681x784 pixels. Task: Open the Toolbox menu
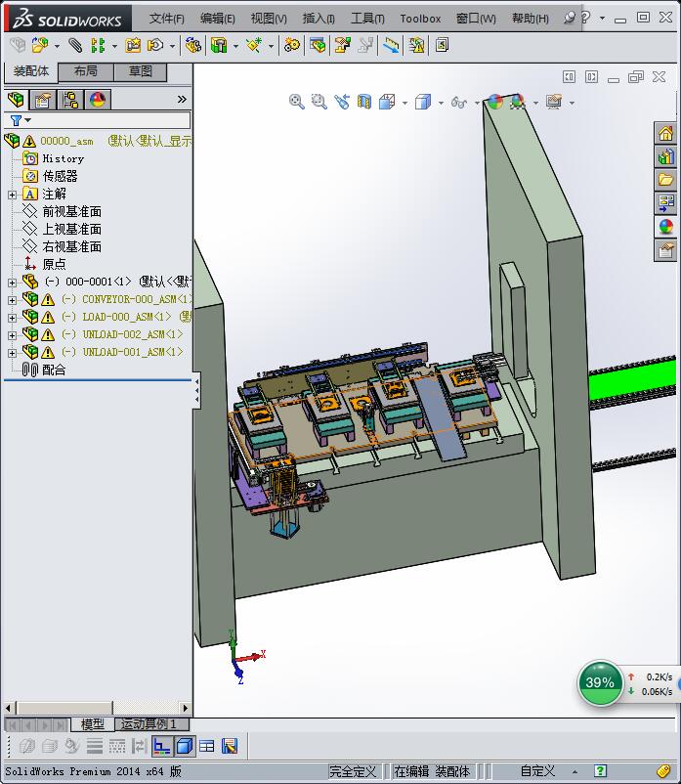tap(420, 19)
